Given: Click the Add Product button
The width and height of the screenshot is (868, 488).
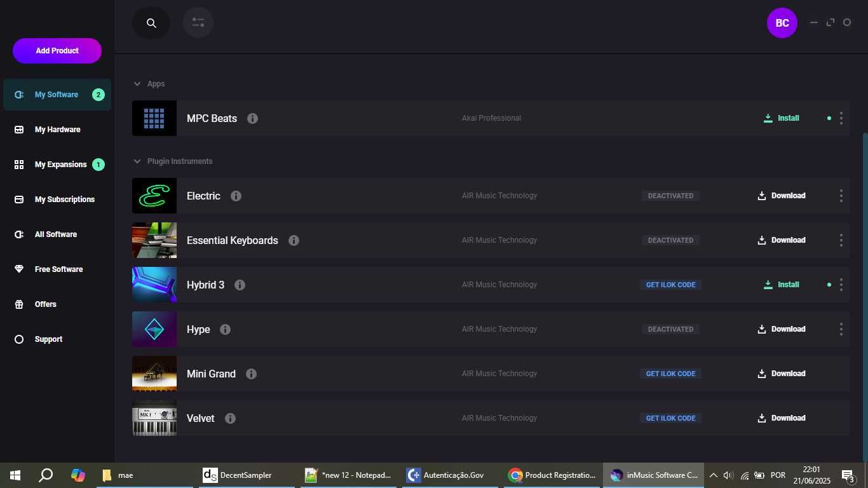Looking at the screenshot, I should click(x=57, y=51).
